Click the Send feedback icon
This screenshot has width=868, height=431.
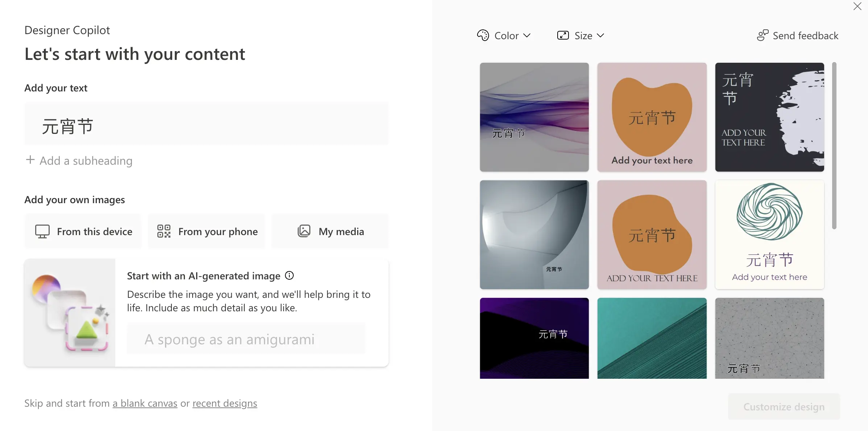pos(762,36)
